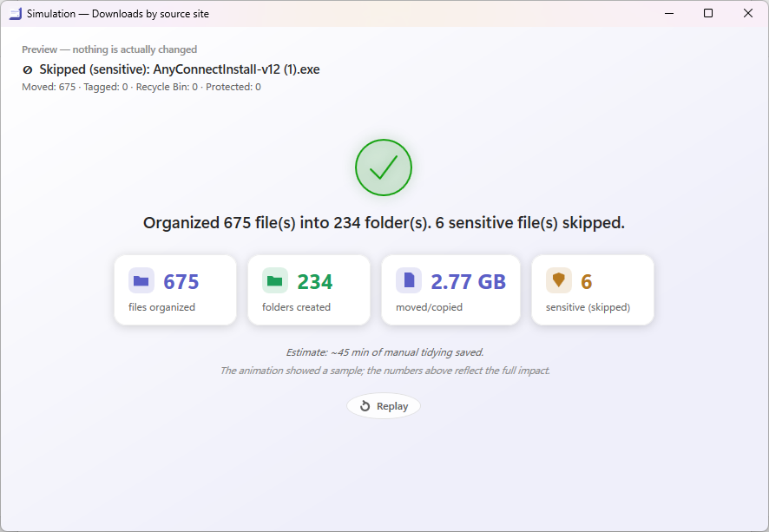Image resolution: width=769 pixels, height=532 pixels.
Task: Click the 'Organized 675 file(s)' summary headline
Action: 384,223
